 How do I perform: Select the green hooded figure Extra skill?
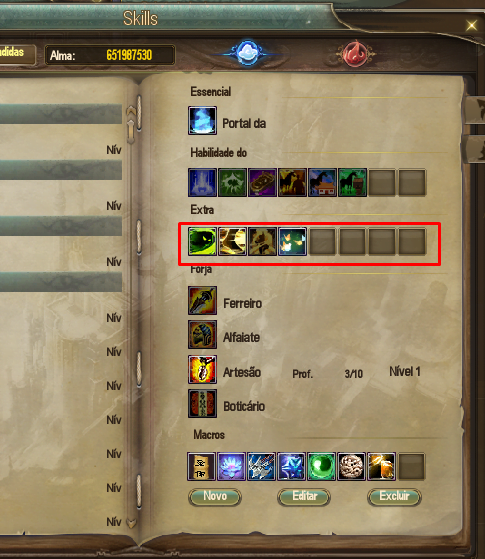pyautogui.click(x=202, y=242)
